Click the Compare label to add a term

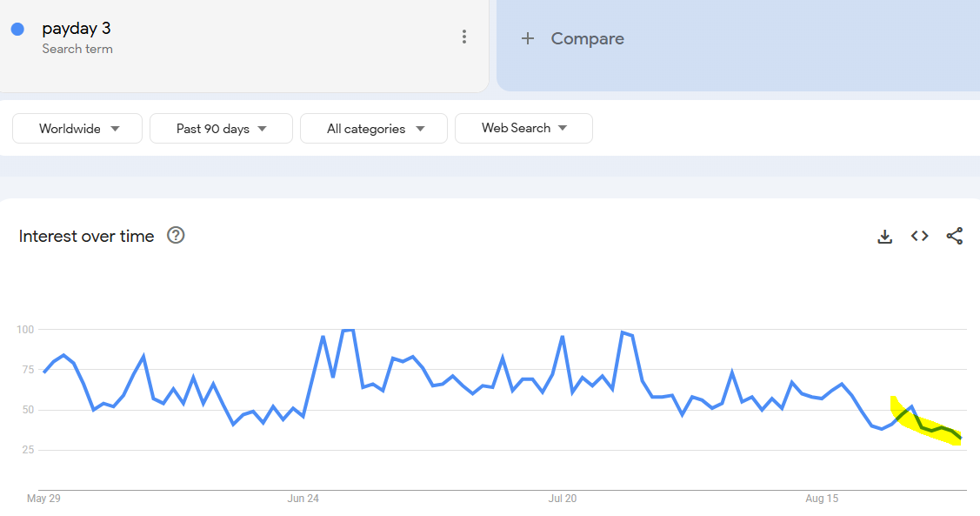click(x=587, y=38)
